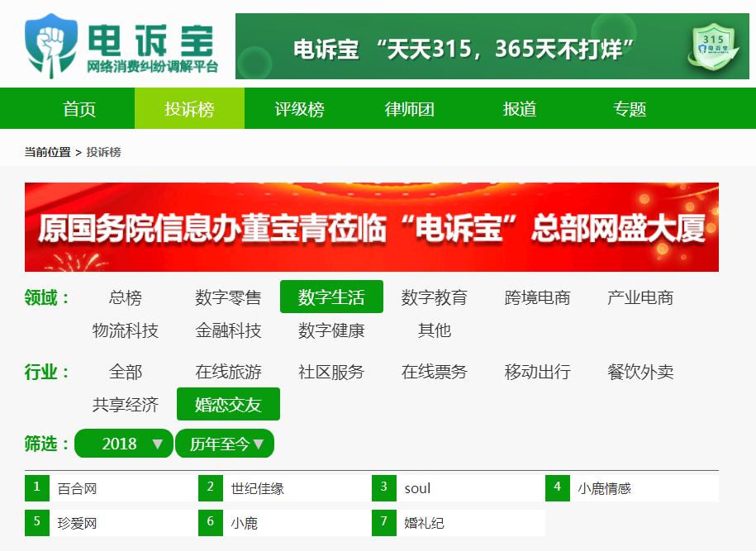Image resolution: width=756 pixels, height=551 pixels.
Task: Choose 物流科技 field filter
Action: (x=126, y=330)
